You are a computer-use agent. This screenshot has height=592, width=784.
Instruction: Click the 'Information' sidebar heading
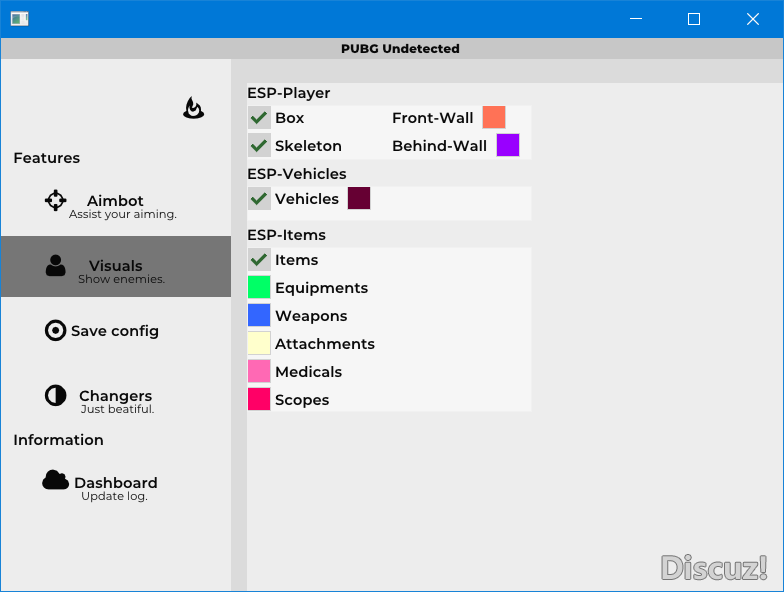[58, 440]
